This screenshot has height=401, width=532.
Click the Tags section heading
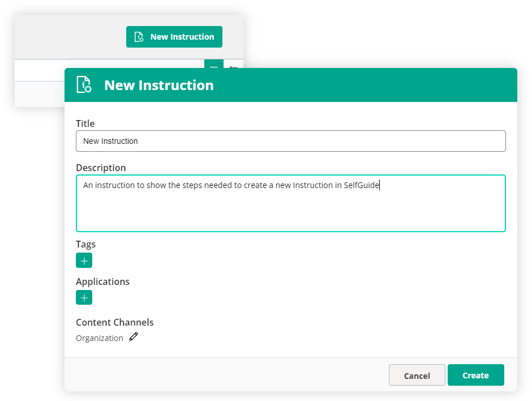(85, 244)
